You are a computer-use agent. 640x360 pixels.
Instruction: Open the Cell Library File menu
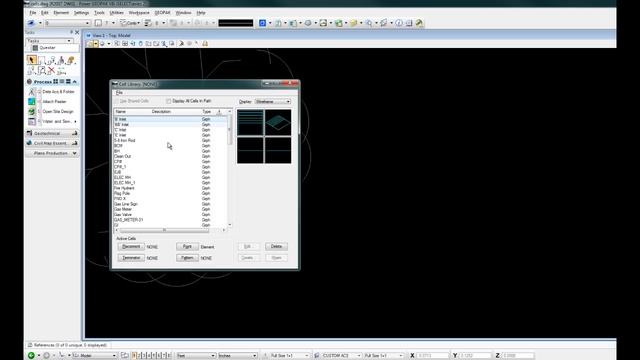tap(119, 93)
